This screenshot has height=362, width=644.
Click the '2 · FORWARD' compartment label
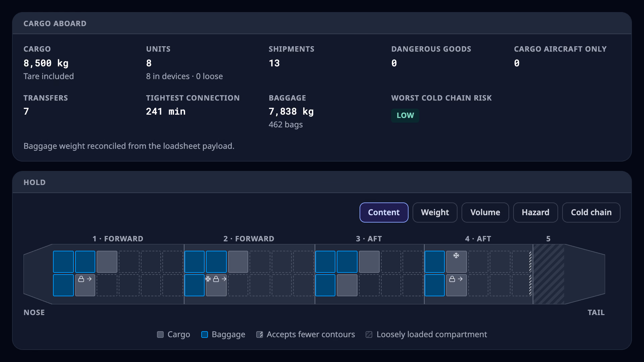pyautogui.click(x=249, y=239)
